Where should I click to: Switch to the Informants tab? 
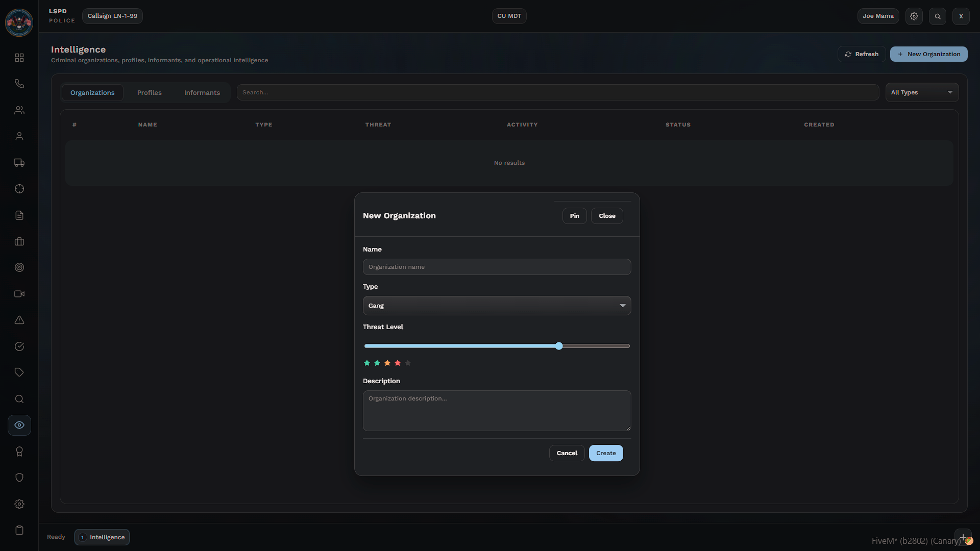[202, 93]
